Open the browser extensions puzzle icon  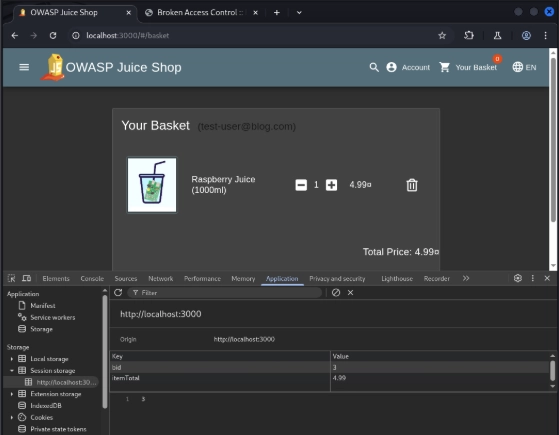pyautogui.click(x=469, y=35)
